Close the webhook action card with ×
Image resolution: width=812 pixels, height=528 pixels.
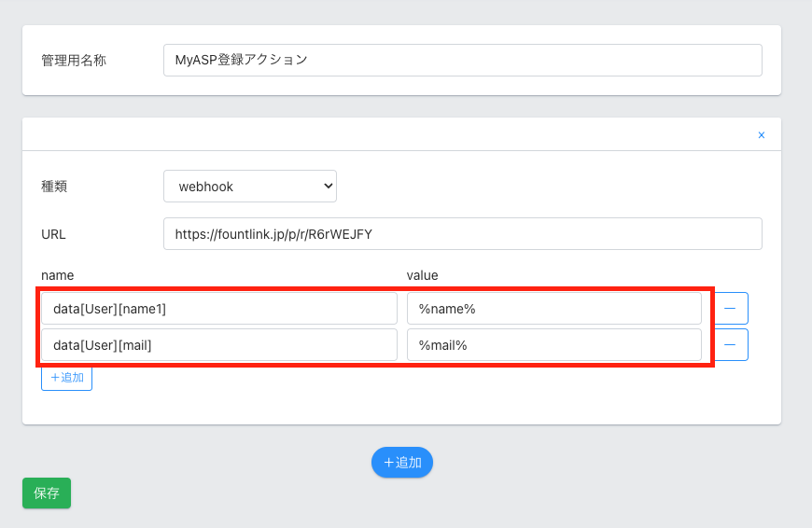[x=761, y=135]
